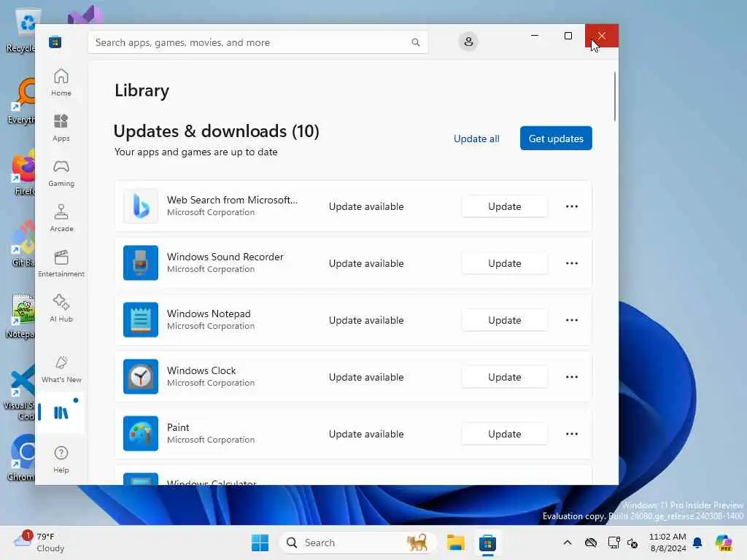Open the notification bell in the taskbar
The width and height of the screenshot is (747, 560).
pos(697,542)
